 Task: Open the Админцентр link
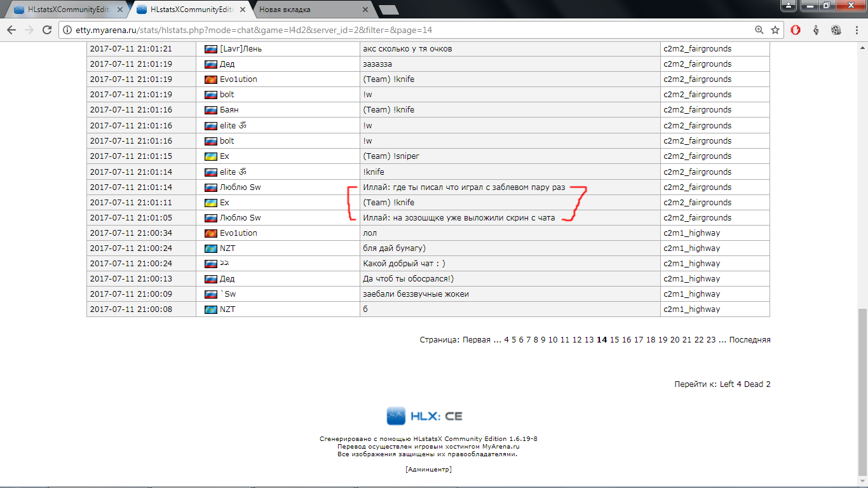[428, 469]
